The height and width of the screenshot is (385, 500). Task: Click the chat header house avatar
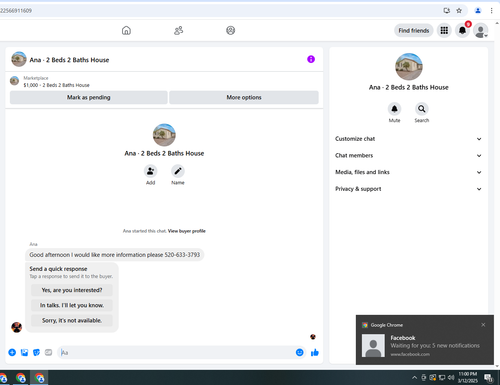coord(19,59)
